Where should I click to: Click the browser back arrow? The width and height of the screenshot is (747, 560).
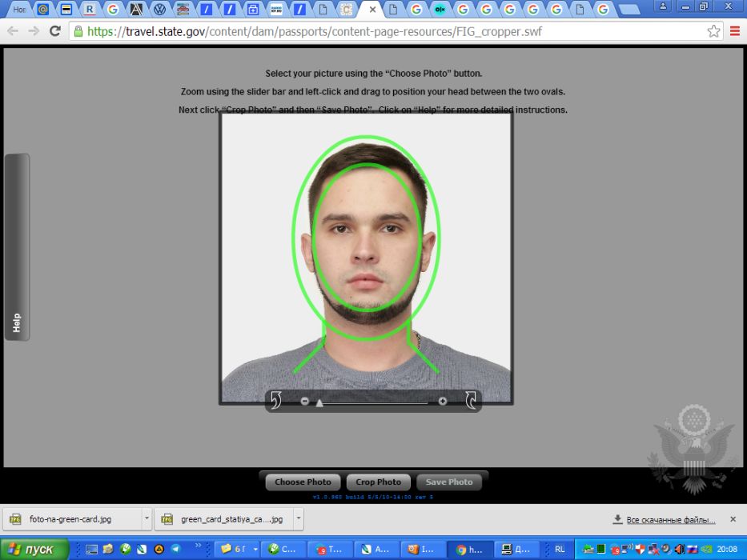coord(13,31)
